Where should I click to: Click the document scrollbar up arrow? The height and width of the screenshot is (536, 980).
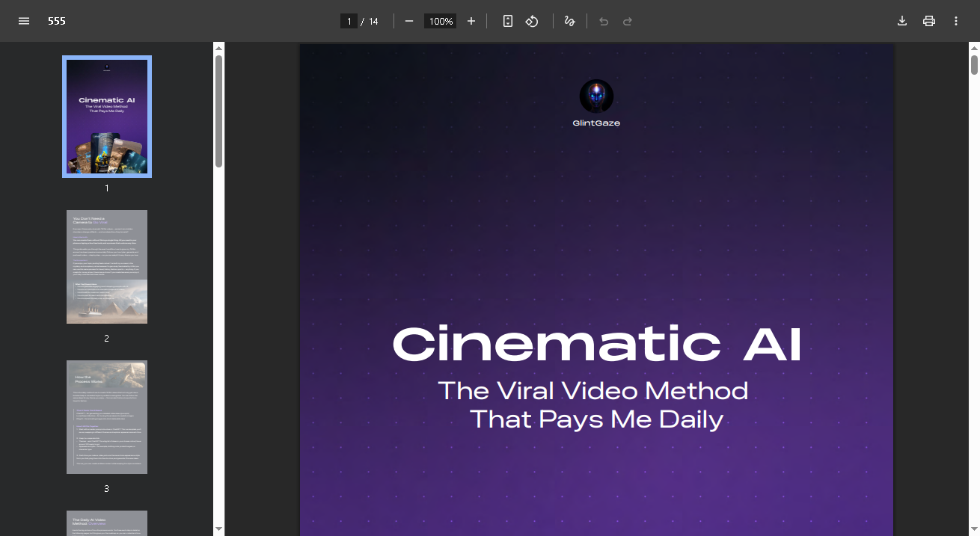tap(974, 48)
